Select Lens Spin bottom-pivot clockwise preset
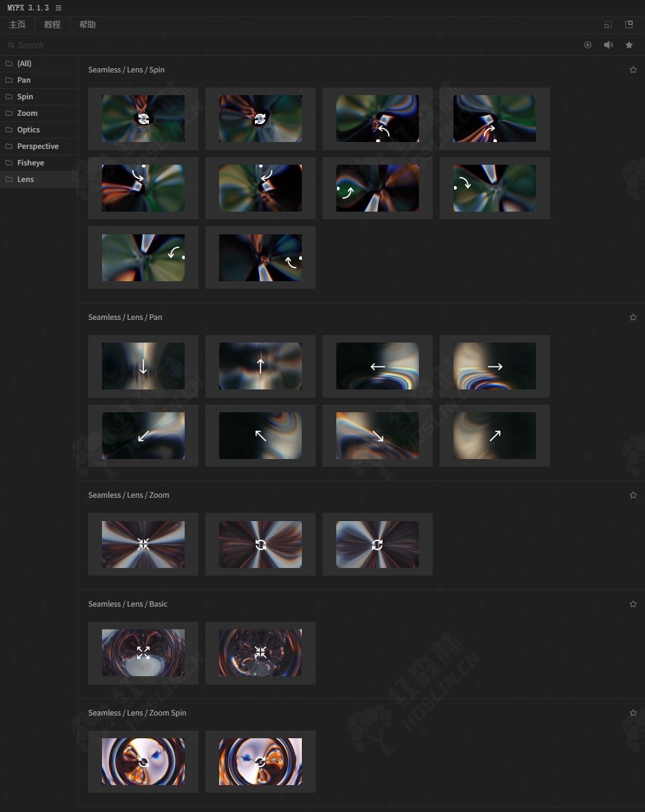Viewport: 645px width, 812px height. click(x=494, y=119)
